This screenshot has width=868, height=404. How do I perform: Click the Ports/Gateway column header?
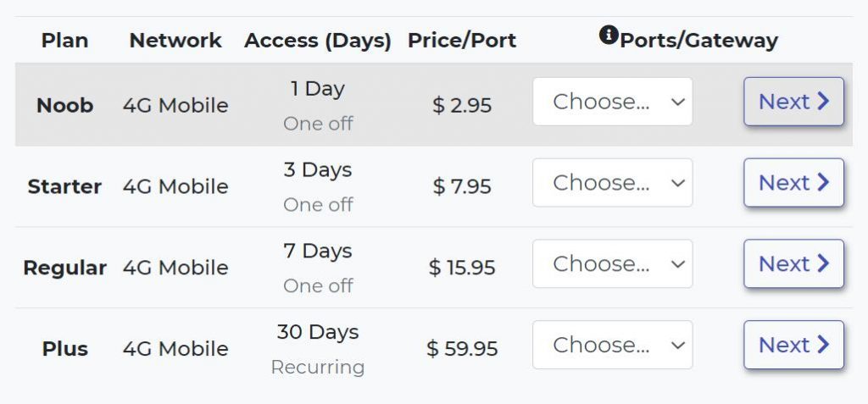[698, 40]
